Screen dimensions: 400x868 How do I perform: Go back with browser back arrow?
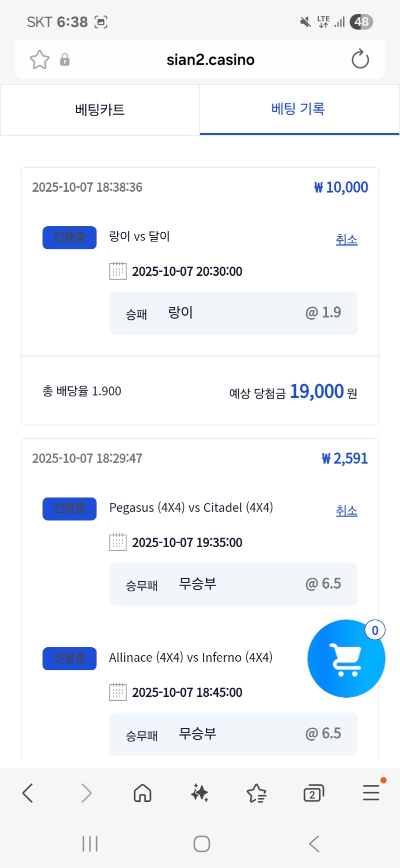tap(28, 793)
